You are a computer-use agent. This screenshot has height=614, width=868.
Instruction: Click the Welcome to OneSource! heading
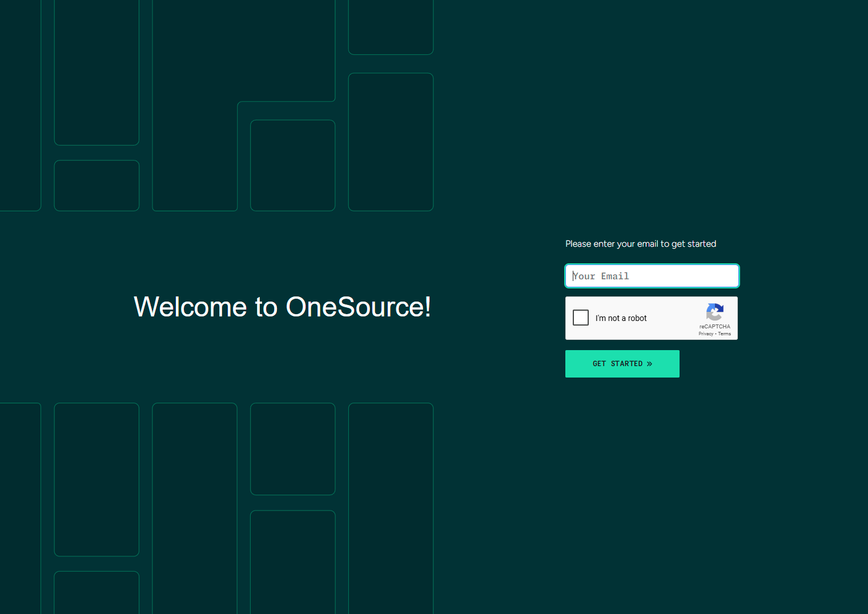pyautogui.click(x=282, y=307)
